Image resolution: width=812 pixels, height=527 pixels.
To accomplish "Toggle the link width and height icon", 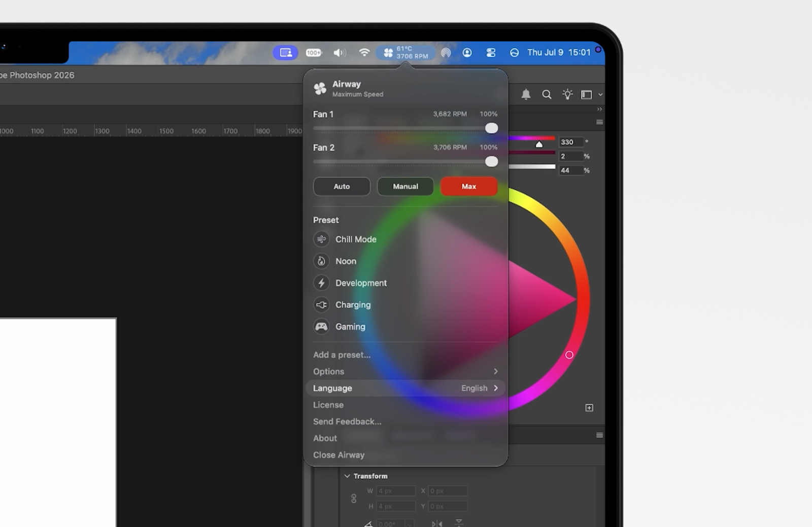I will [x=354, y=499].
